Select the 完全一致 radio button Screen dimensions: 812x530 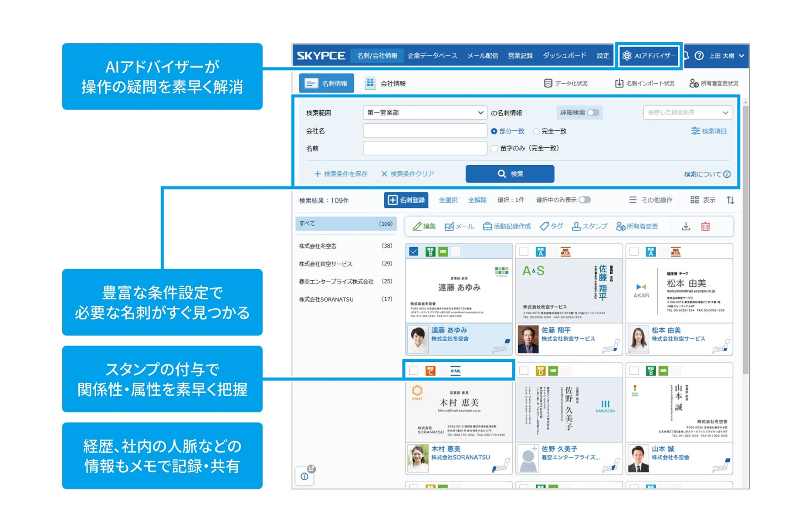click(x=536, y=131)
